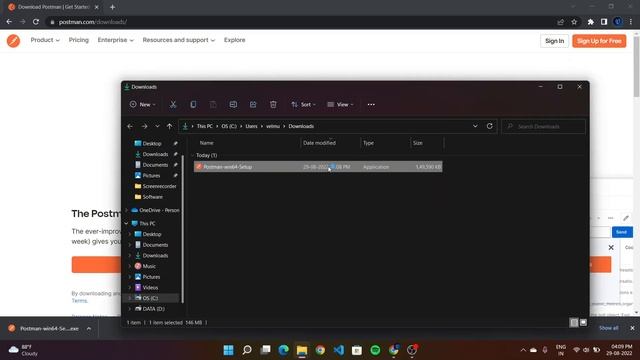Select Software folder in sidebar
The image size is (640, 360).
[149, 197]
